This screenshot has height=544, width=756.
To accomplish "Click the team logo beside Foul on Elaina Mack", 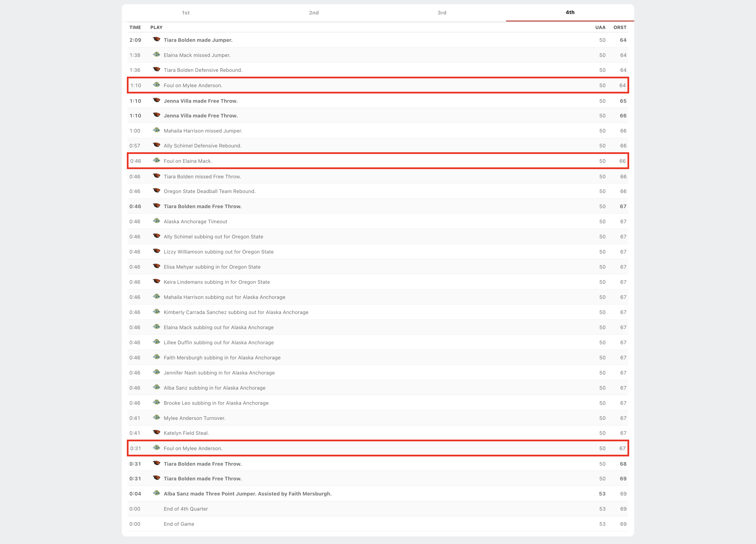I will 156,161.
